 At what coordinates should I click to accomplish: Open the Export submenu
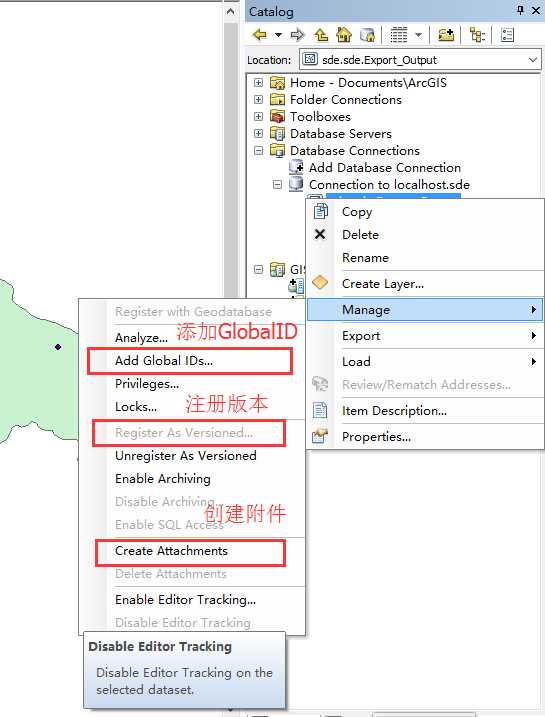tap(425, 336)
